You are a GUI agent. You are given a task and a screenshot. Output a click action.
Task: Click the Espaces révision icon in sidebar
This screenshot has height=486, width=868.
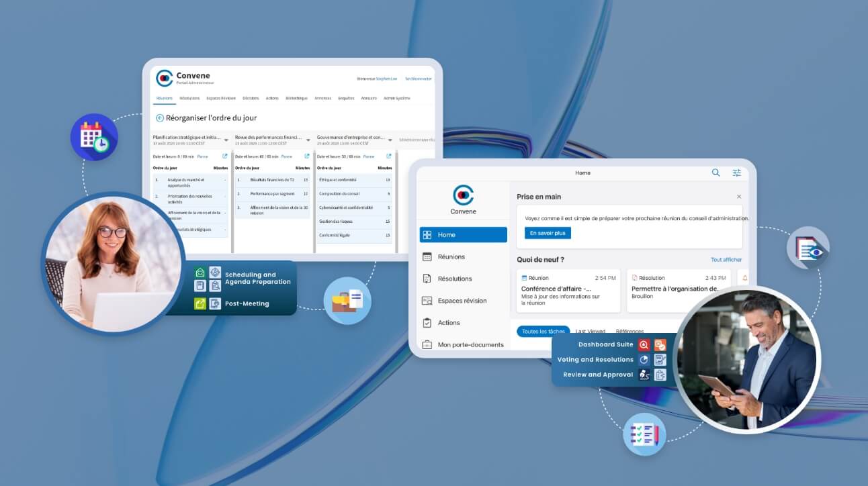pyautogui.click(x=427, y=301)
